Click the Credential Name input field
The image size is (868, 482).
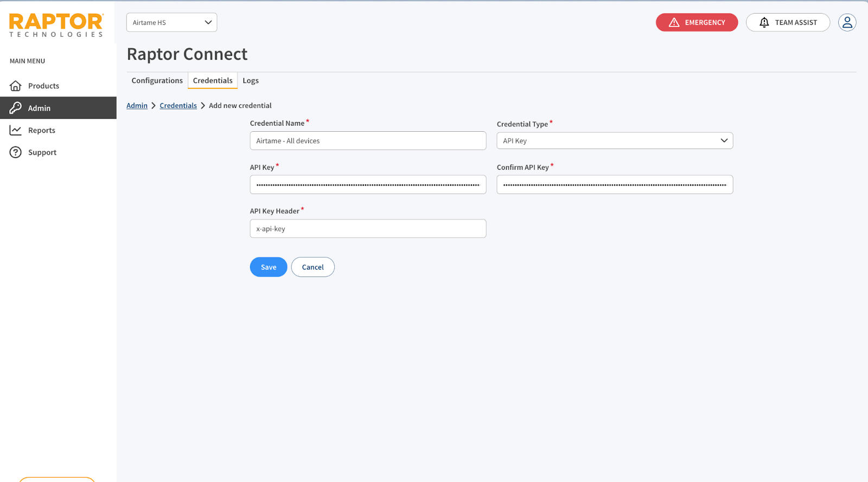pyautogui.click(x=368, y=140)
